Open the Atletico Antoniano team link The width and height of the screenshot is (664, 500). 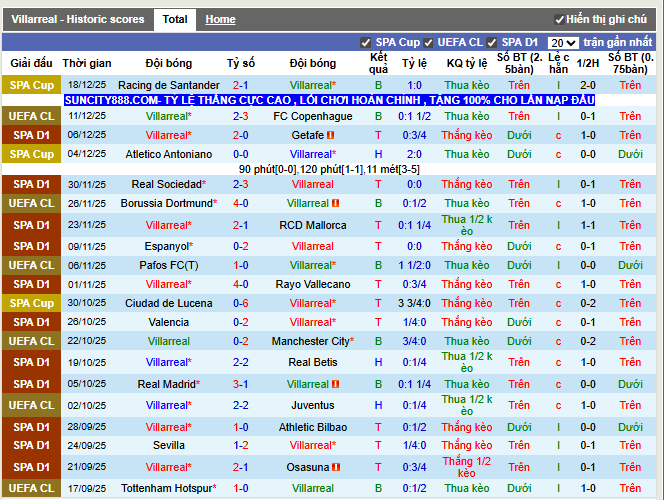(169, 154)
